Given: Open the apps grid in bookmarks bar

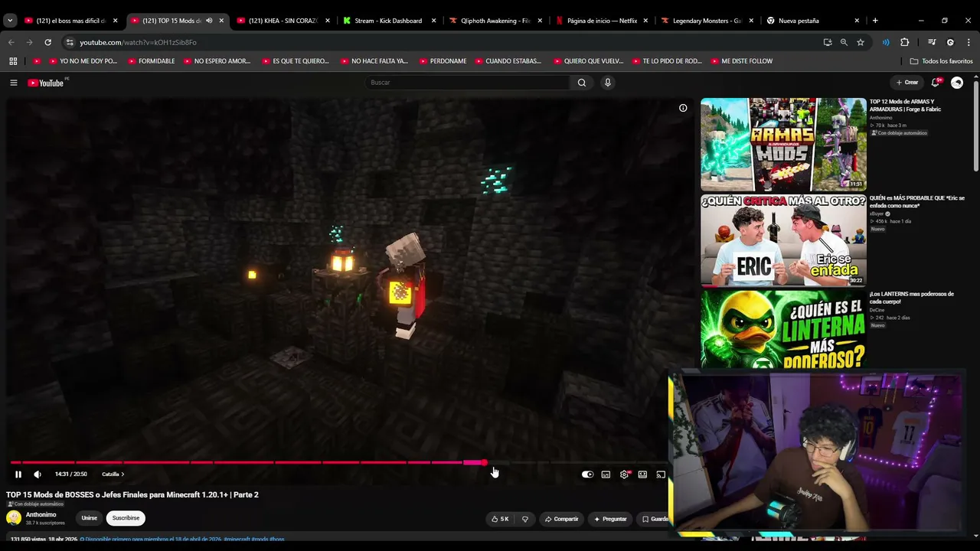Looking at the screenshot, I should (x=13, y=61).
